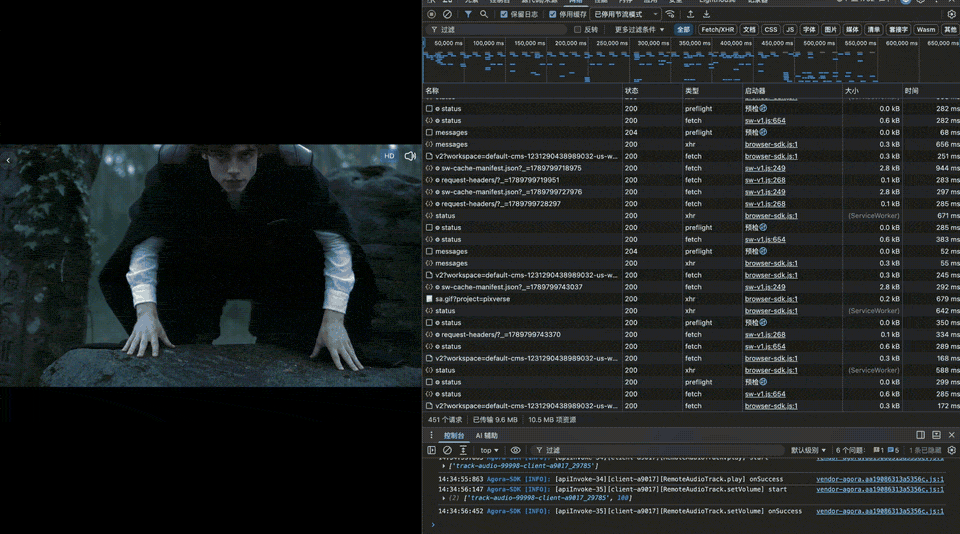The image size is (960, 534).
Task: Close the console drawer
Action: [951, 435]
